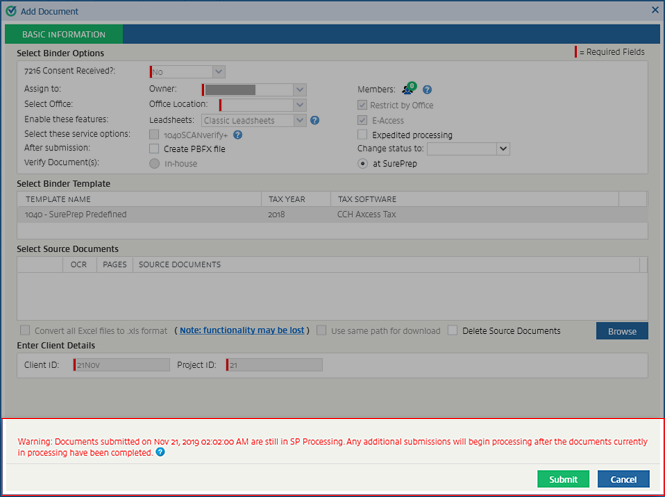This screenshot has height=497, width=665.
Task: Expand the Owner dropdown
Action: (299, 89)
